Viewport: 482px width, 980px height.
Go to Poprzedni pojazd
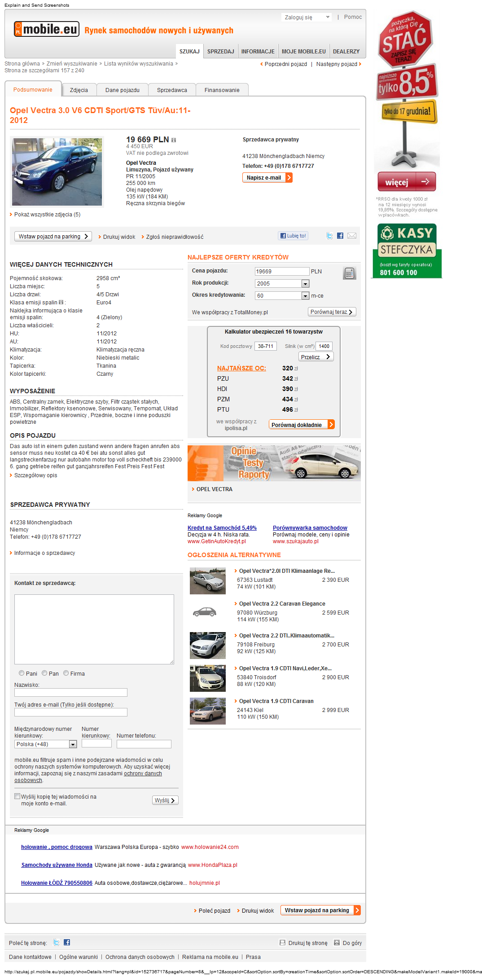(284, 64)
